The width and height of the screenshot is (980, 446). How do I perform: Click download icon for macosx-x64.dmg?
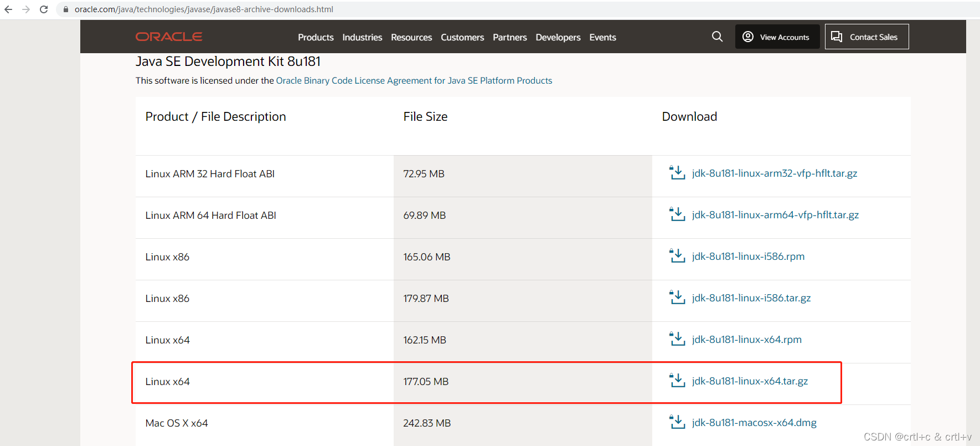point(677,422)
